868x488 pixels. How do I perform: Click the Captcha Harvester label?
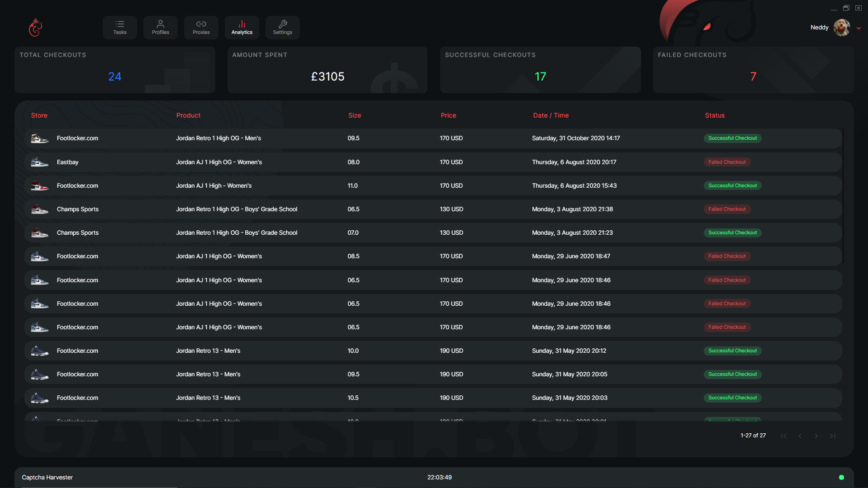tap(47, 477)
